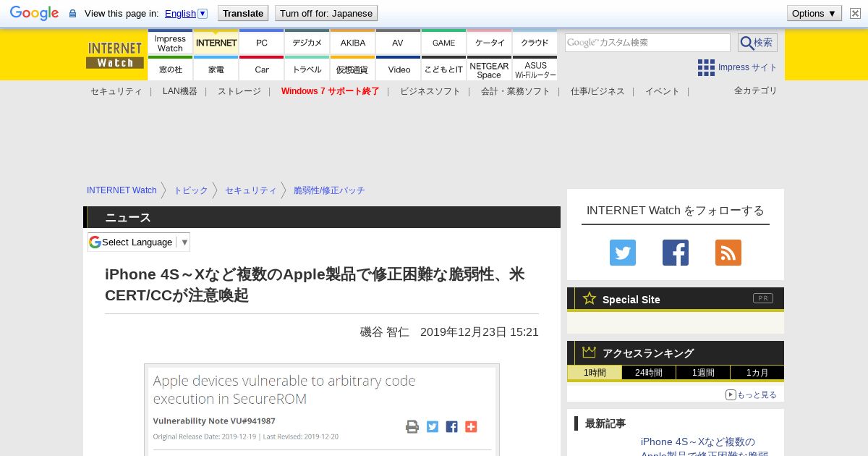Screen dimensions: 868x456
Task: Click the print icon in article image
Action: (x=412, y=426)
